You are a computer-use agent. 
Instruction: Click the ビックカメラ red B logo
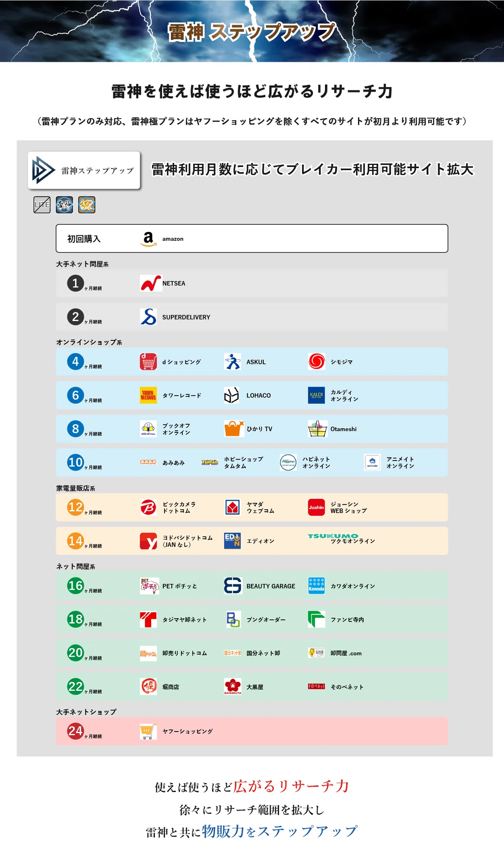pyautogui.click(x=148, y=508)
